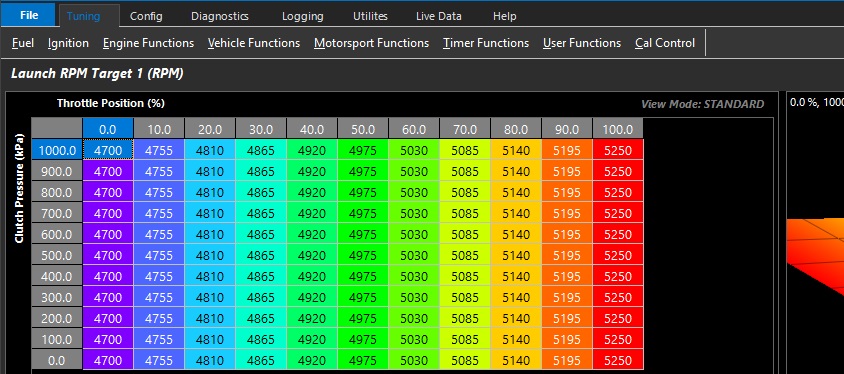Select cell 4810 in the 800.0 kPa row
Image resolution: width=844 pixels, height=374 pixels.
click(210, 192)
